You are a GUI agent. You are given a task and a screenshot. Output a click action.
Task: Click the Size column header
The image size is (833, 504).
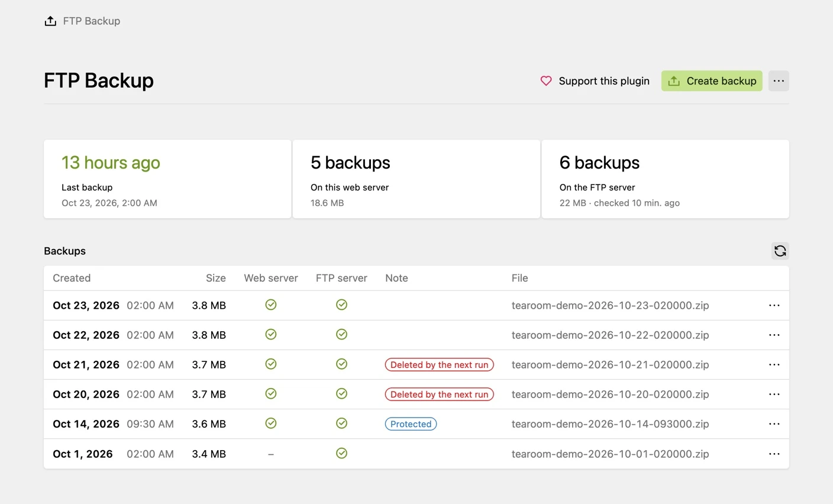216,278
